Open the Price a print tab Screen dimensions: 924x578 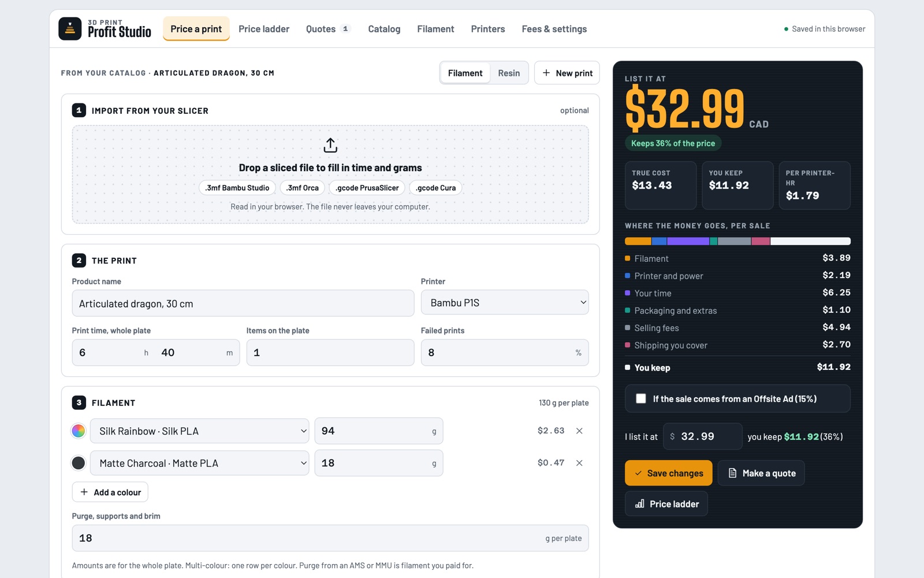(x=196, y=29)
